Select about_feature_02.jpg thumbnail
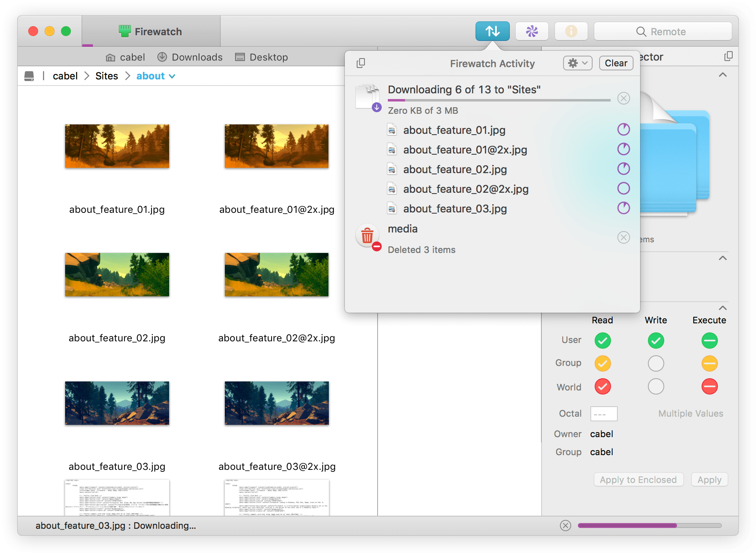This screenshot has height=555, width=756. [x=117, y=275]
